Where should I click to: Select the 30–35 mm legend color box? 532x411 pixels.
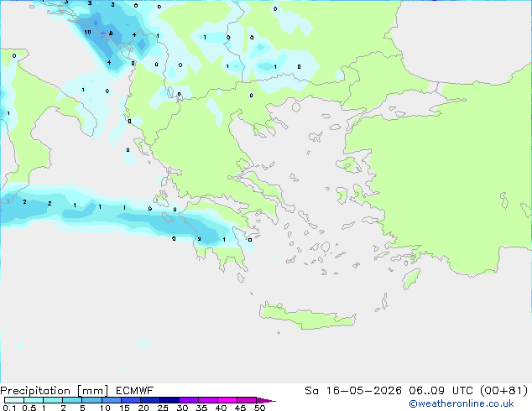pyautogui.click(x=188, y=400)
